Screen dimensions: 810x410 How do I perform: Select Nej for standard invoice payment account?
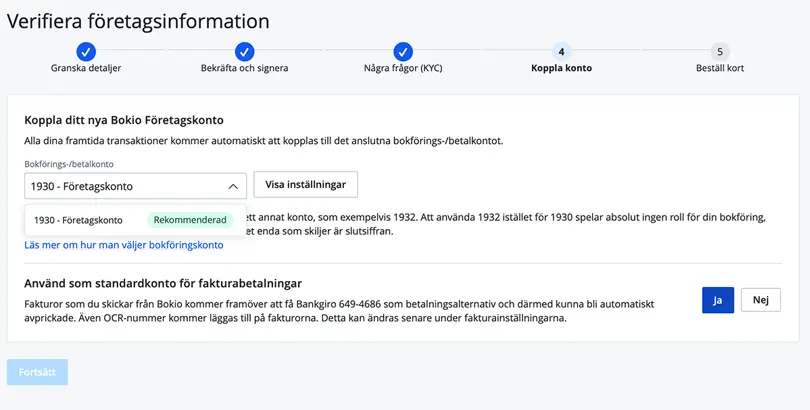[x=760, y=300]
